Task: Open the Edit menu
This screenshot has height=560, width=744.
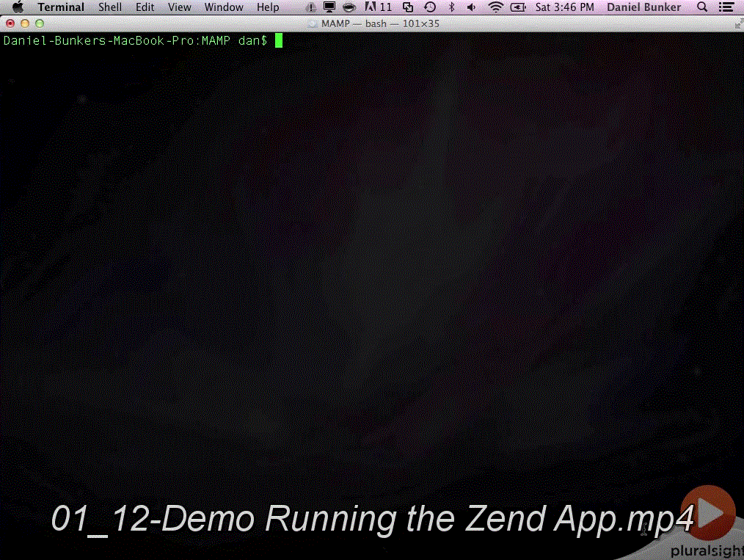Action: tap(145, 7)
